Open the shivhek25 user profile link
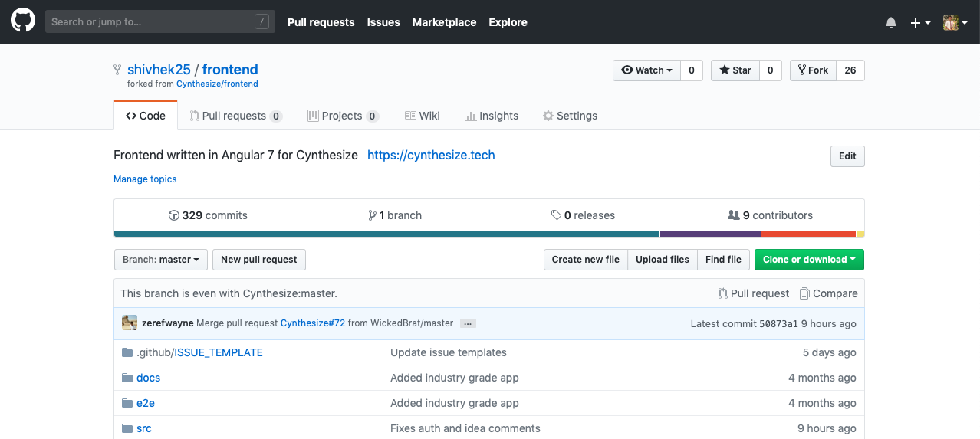980x439 pixels. (159, 70)
